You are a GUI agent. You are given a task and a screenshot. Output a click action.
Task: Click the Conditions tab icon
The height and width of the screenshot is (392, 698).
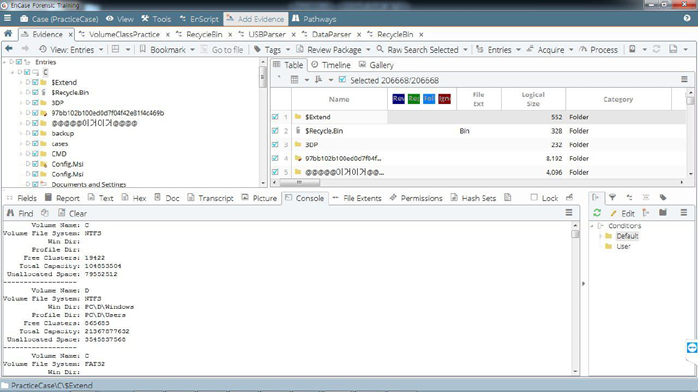(x=596, y=197)
